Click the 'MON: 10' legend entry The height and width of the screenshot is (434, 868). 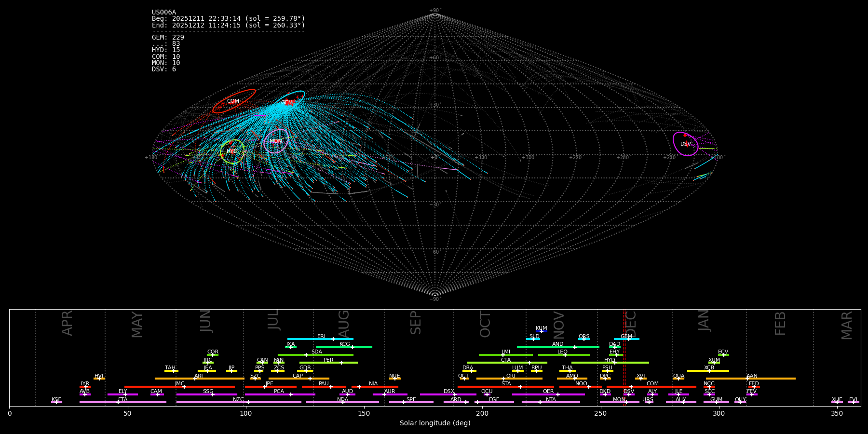point(166,63)
